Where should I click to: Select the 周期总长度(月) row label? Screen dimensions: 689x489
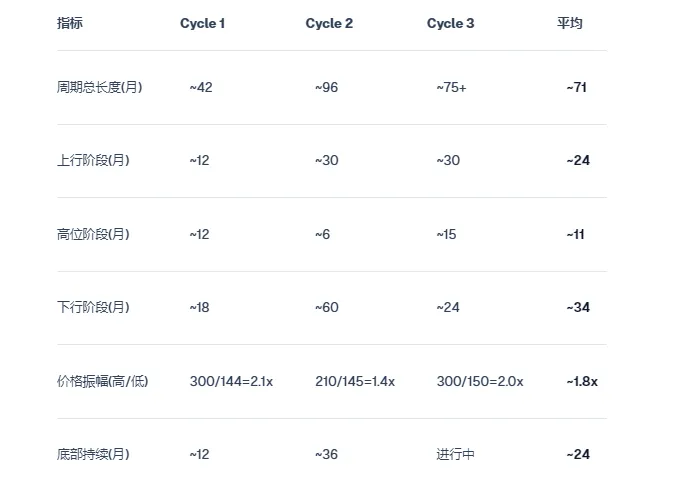pos(100,87)
